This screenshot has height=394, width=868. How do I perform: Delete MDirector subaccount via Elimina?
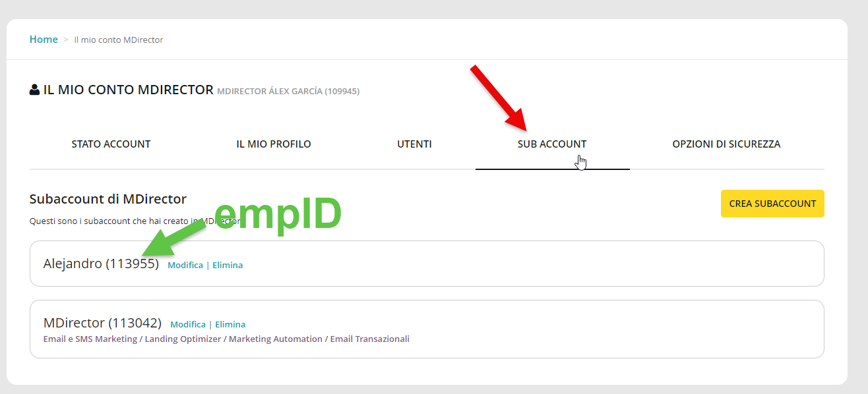pos(230,324)
